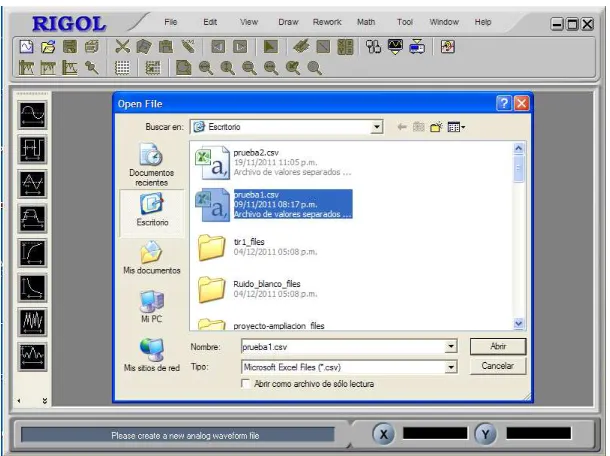610x456 pixels.
Task: Choose the triangle ramp waveform icon
Action: [33, 184]
